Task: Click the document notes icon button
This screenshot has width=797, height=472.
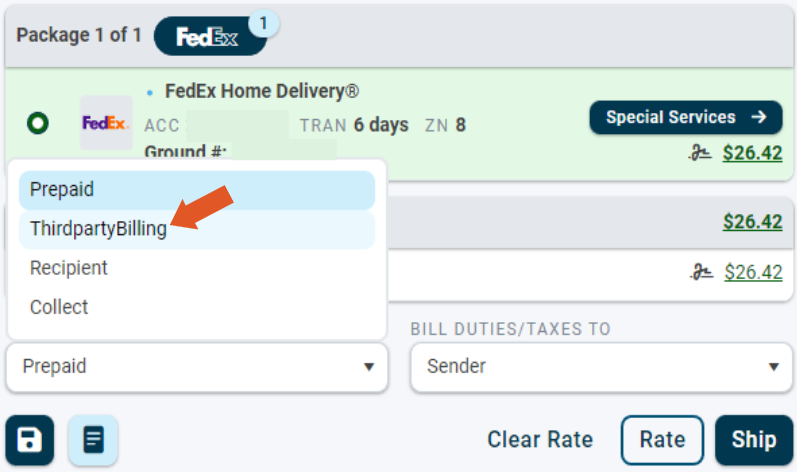Action: [93, 439]
